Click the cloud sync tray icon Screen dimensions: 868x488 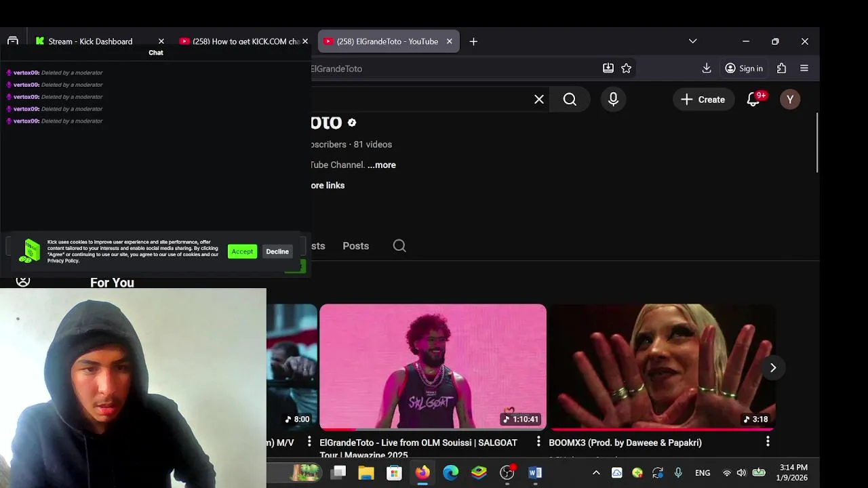(x=617, y=473)
